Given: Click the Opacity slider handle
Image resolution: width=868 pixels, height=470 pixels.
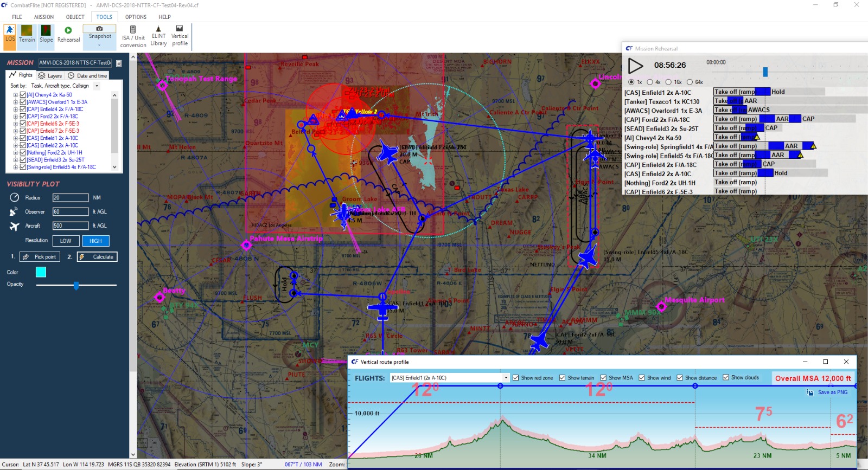Looking at the screenshot, I should click(x=76, y=286).
